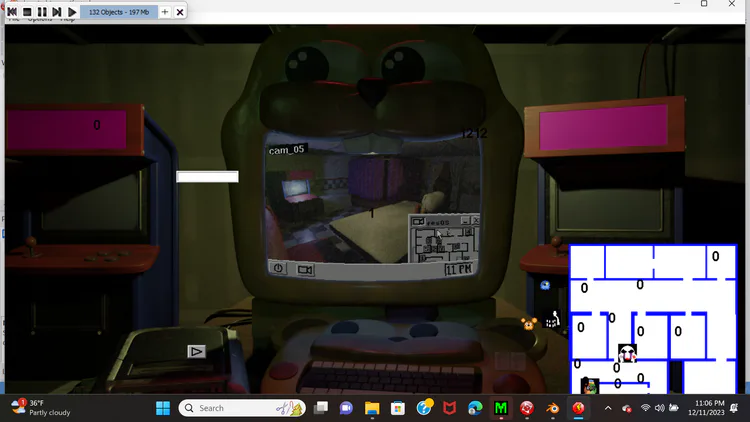The height and width of the screenshot is (422, 750).
Task: Switch to the running red app icon
Action: (x=578, y=408)
